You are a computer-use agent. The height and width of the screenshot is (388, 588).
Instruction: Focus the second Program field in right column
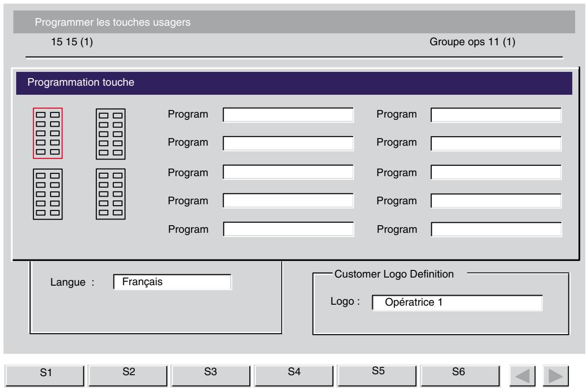tap(497, 143)
